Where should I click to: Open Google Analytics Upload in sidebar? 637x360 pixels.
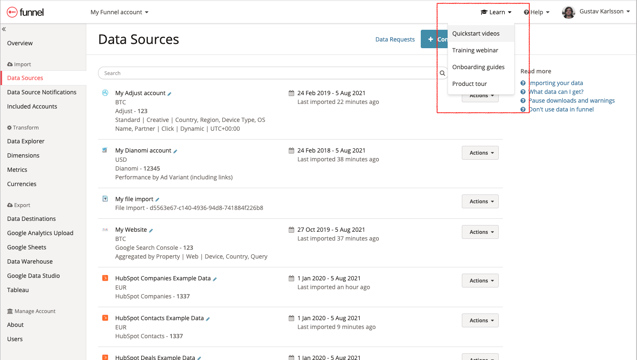pos(40,233)
